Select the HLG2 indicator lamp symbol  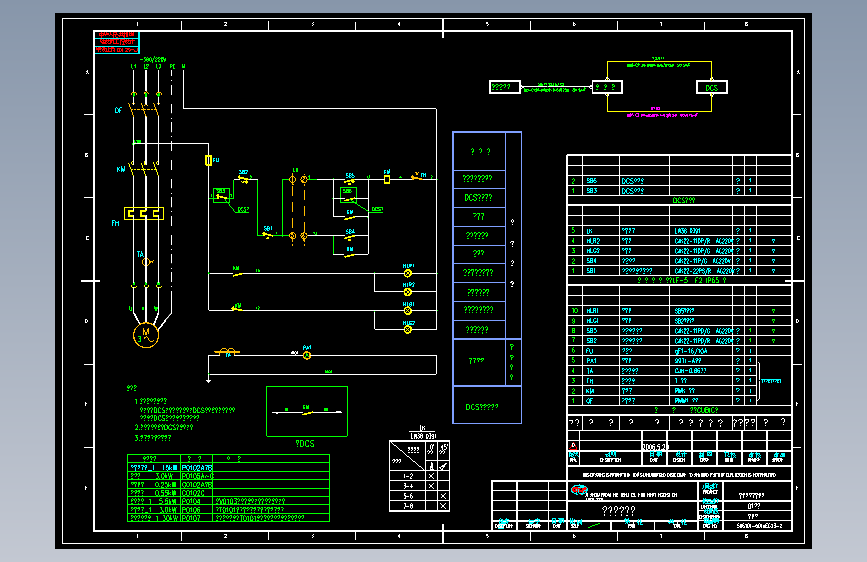coord(408,330)
